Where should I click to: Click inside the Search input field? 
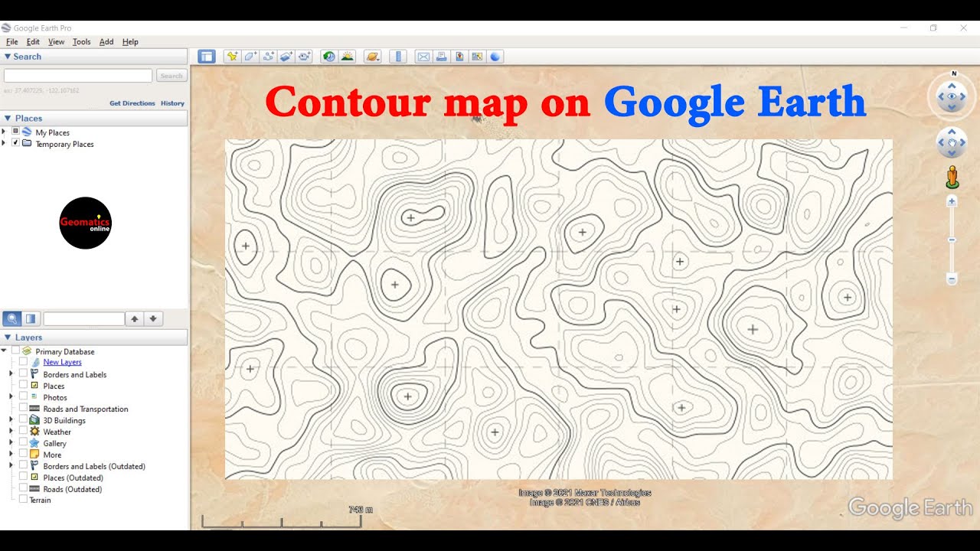tap(78, 76)
